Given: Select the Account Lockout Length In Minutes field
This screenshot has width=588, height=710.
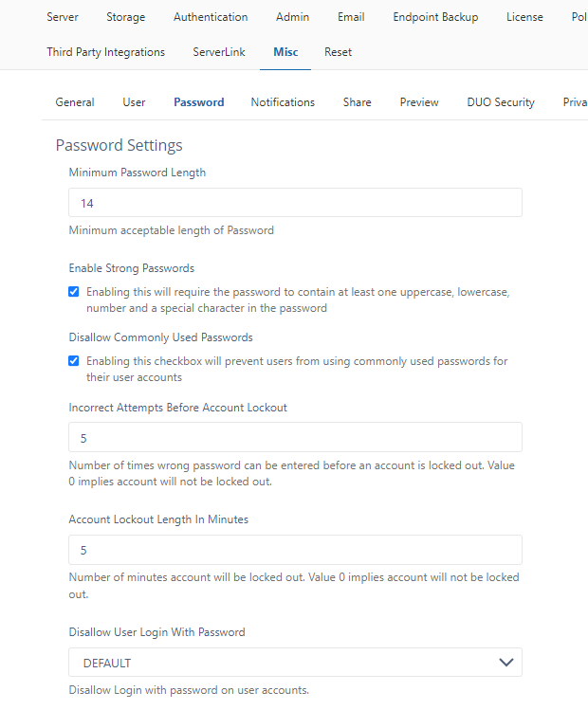Looking at the screenshot, I should pos(295,550).
